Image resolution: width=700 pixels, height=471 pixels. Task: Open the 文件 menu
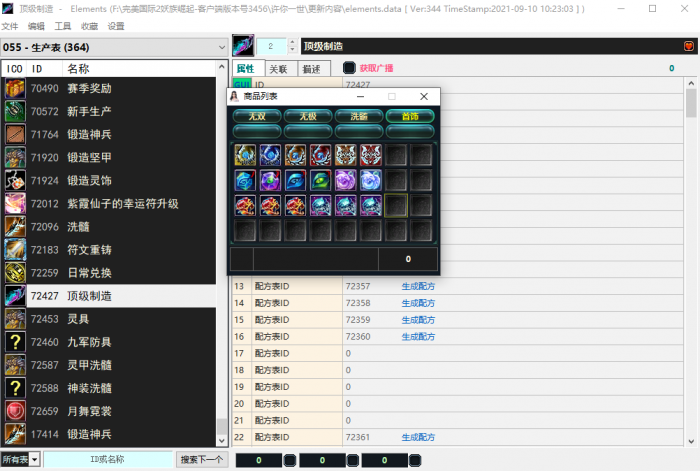click(x=9, y=26)
